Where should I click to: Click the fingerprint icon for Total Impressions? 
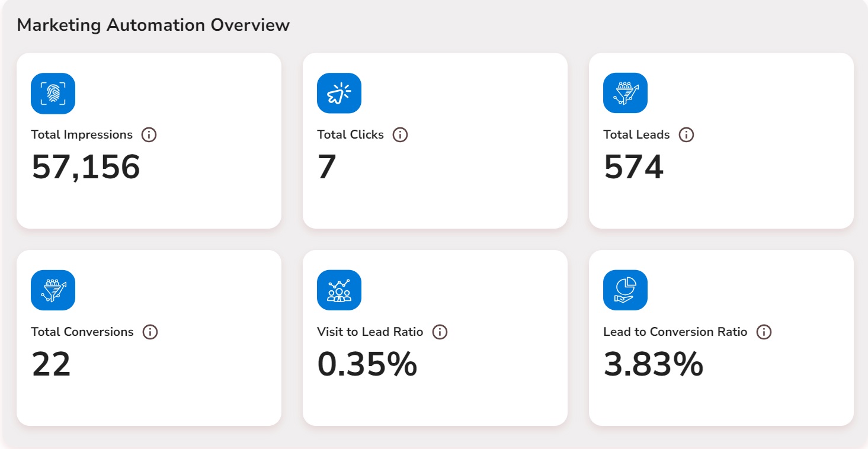(53, 93)
